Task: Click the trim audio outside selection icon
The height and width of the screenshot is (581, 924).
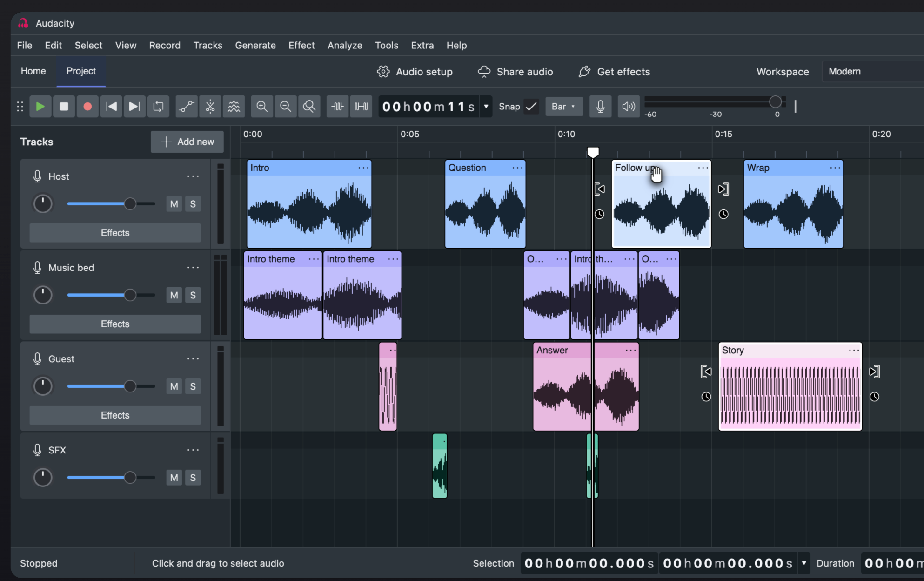Action: (337, 107)
